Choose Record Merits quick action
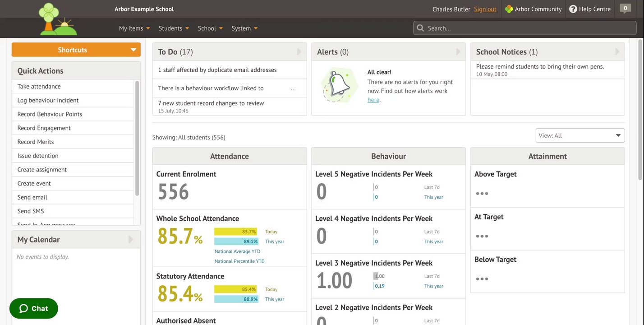The image size is (644, 325). click(x=73, y=142)
